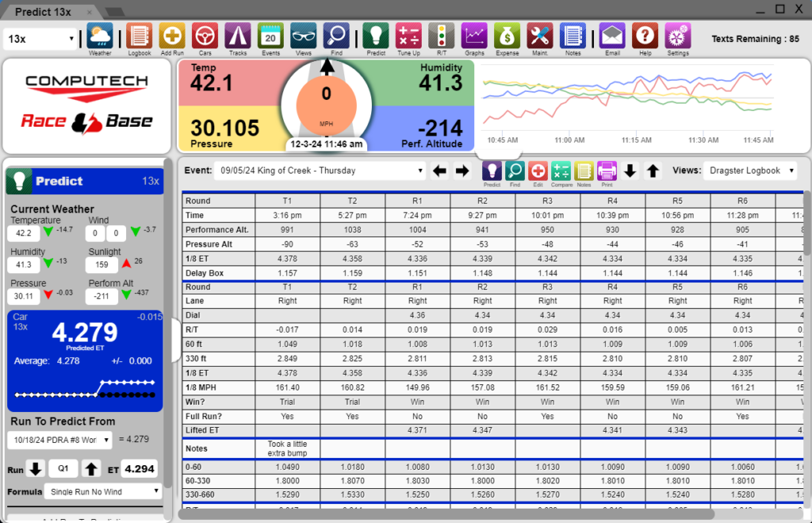Screen dimensions: 812x523
Task: Open the Tune Up calculator icon
Action: click(x=408, y=37)
